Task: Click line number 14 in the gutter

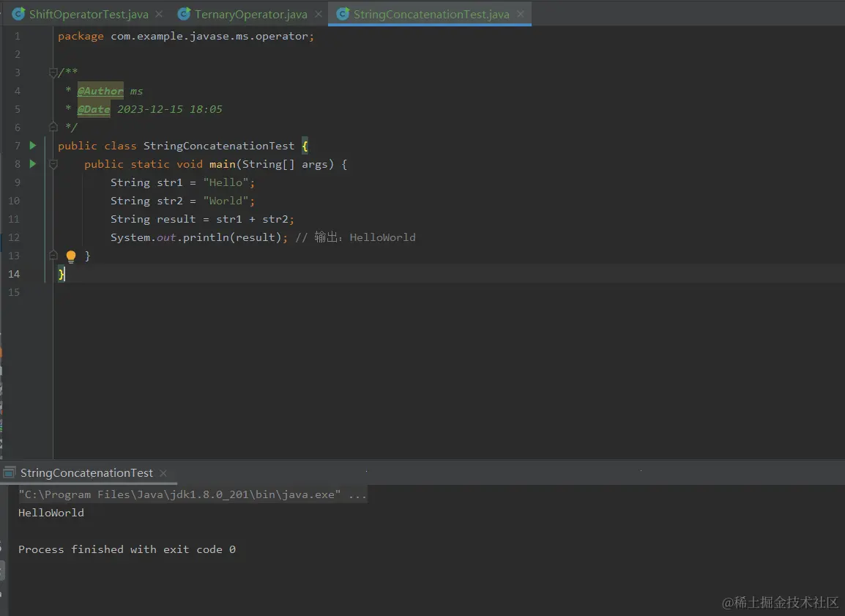Action: (x=14, y=275)
